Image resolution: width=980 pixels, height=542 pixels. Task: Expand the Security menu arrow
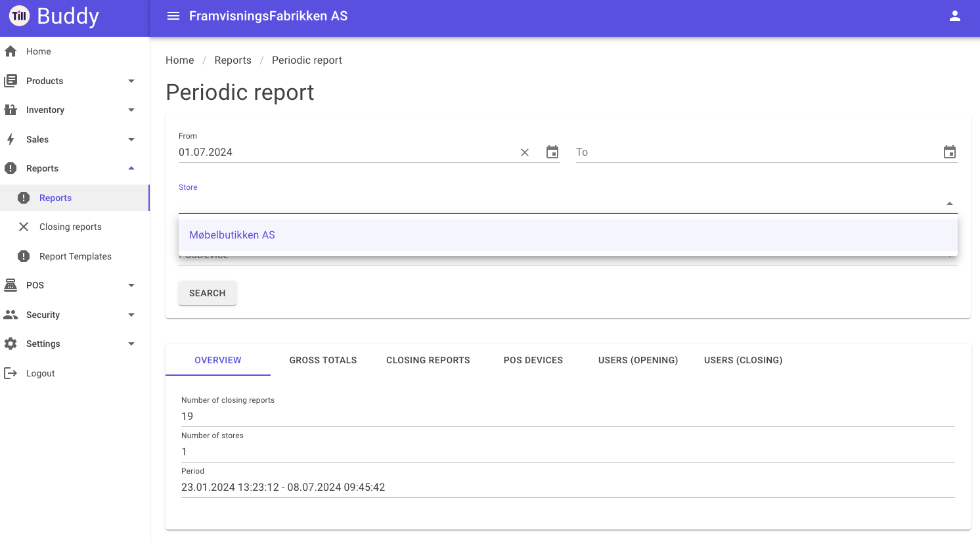pyautogui.click(x=131, y=315)
